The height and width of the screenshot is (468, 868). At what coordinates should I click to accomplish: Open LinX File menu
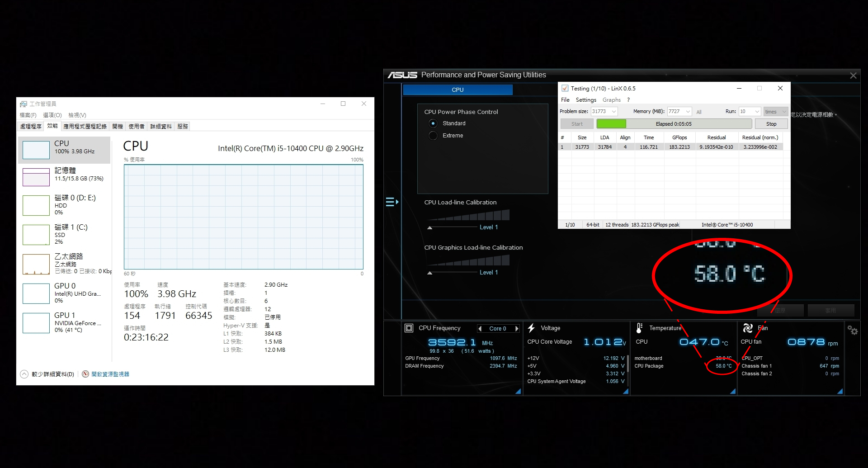pos(565,100)
